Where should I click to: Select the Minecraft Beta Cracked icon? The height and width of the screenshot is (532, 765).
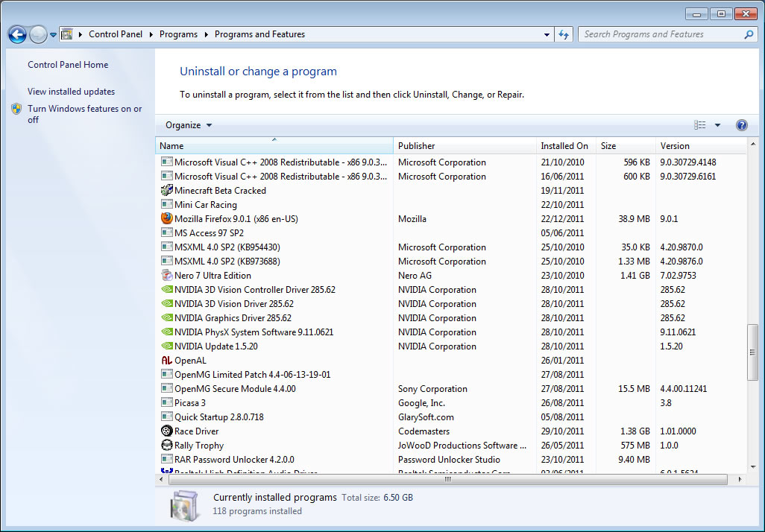pyautogui.click(x=166, y=190)
